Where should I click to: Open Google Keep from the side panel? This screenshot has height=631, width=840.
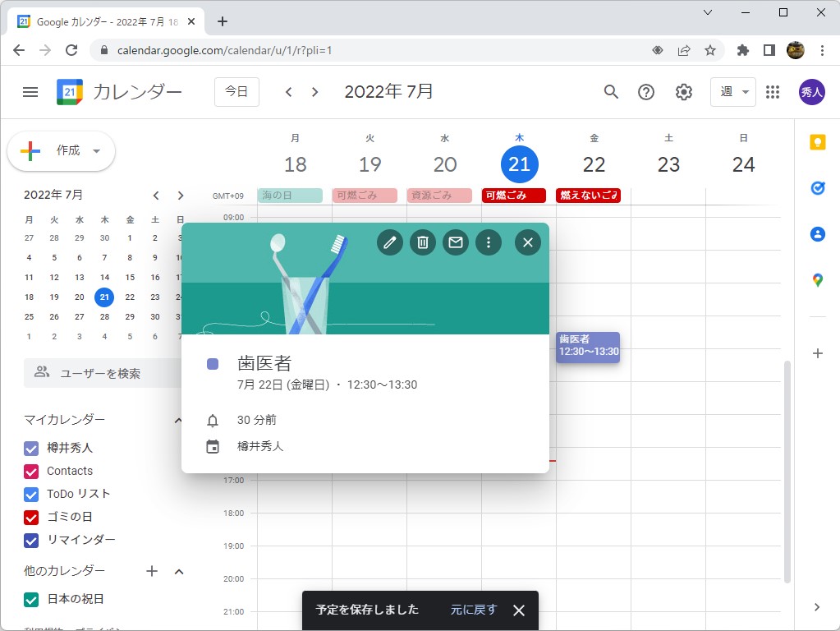click(x=817, y=141)
